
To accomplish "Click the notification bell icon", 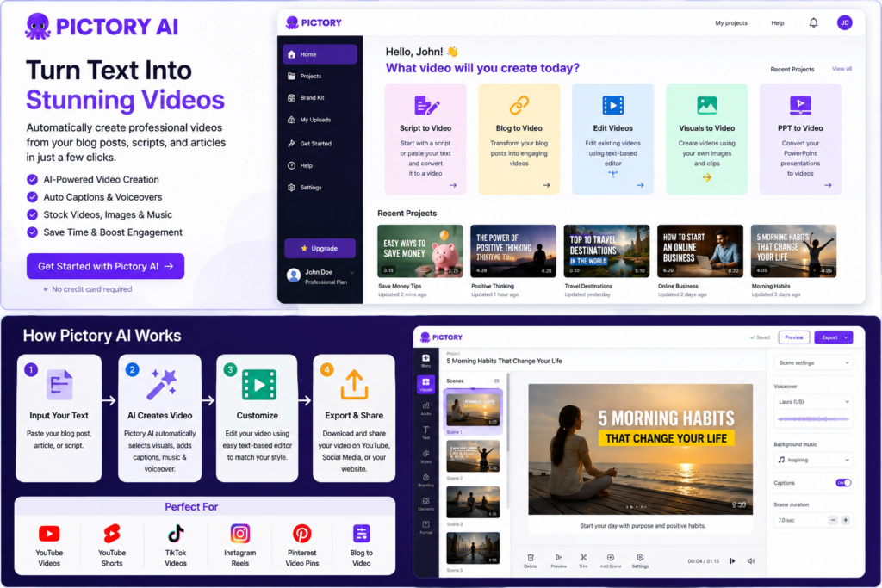I will click(813, 22).
